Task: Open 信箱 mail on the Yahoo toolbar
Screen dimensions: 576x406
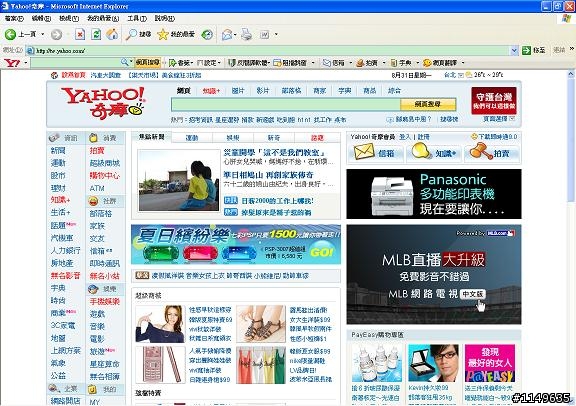Action: click(x=334, y=63)
